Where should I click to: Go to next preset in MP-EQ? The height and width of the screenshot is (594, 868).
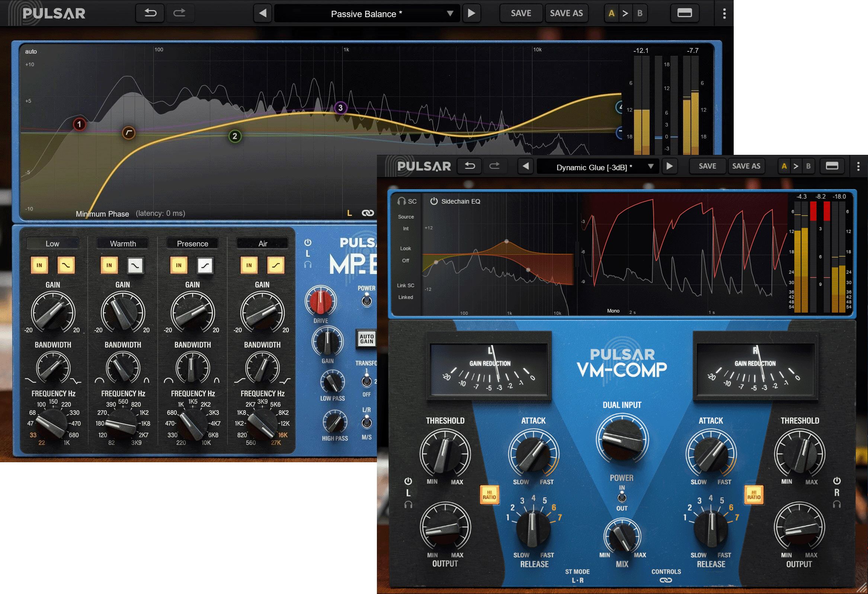(471, 13)
